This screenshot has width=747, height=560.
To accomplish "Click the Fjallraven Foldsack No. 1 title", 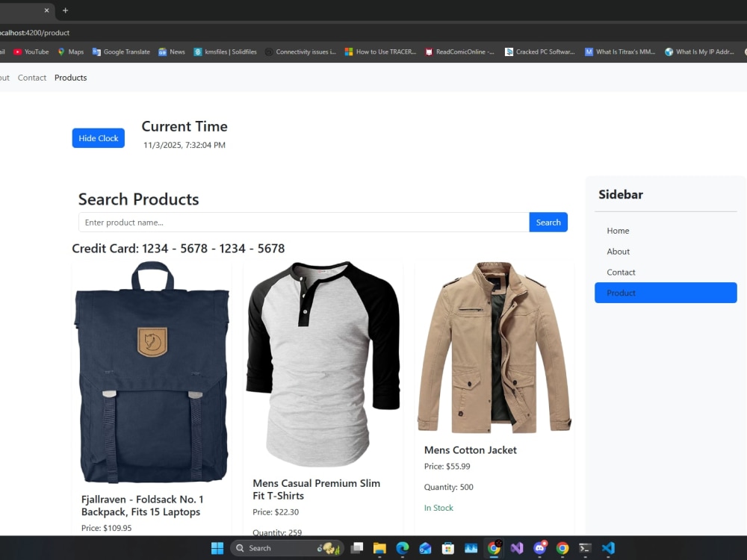I will [x=143, y=505].
